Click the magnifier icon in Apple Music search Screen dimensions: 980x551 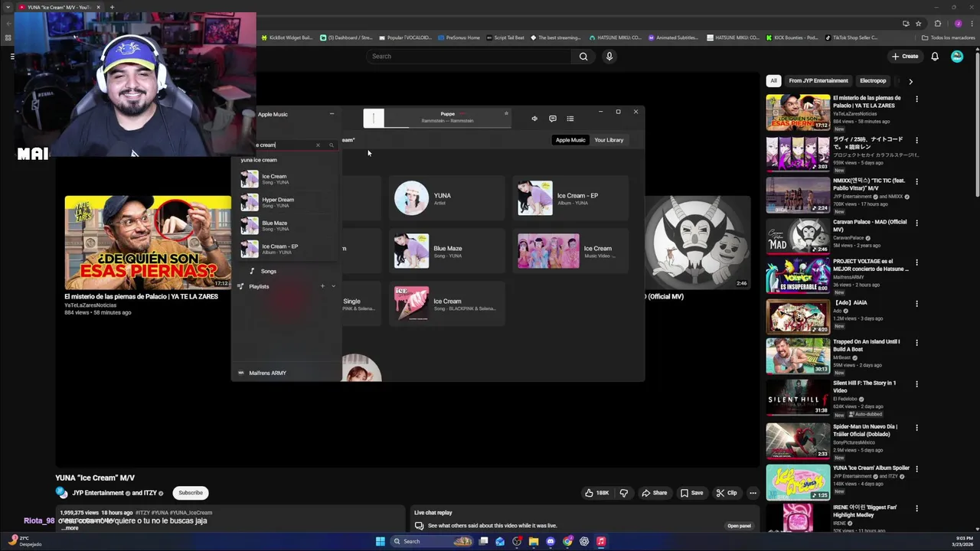point(332,145)
